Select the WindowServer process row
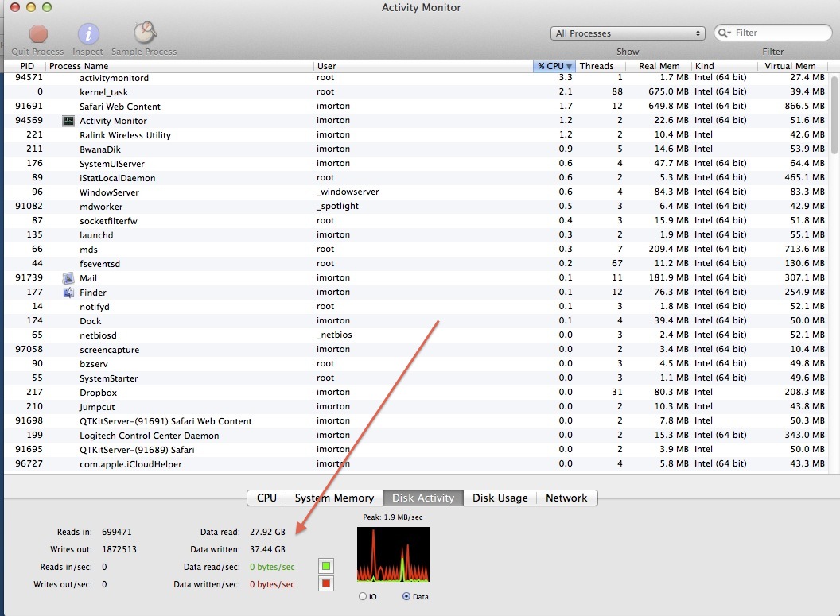The image size is (840, 616). coord(416,192)
